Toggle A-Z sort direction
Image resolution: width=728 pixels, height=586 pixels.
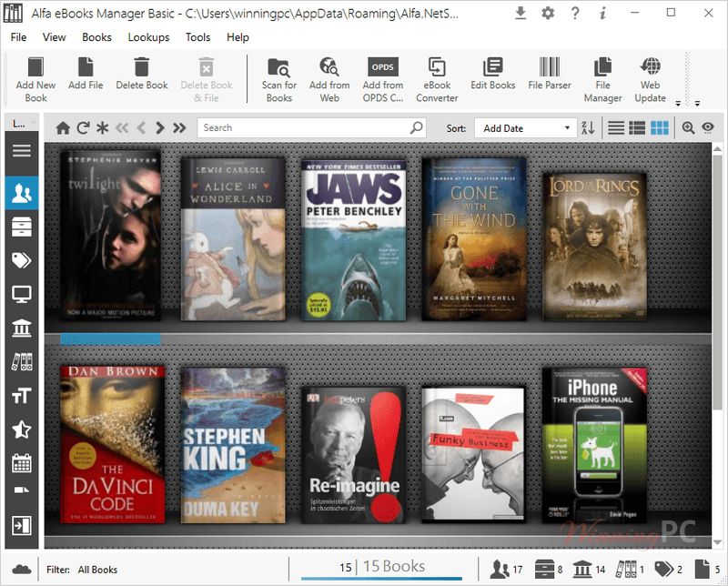coord(588,127)
